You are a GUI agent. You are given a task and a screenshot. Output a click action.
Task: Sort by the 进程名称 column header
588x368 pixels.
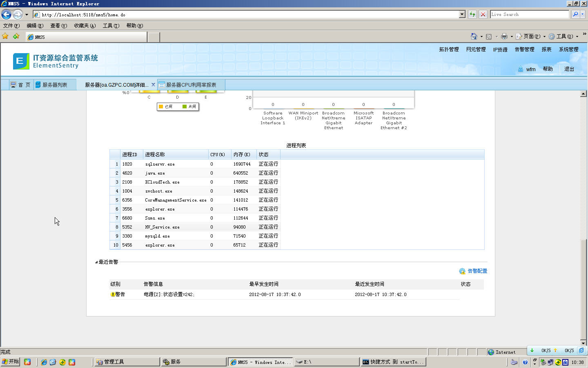(x=176, y=155)
